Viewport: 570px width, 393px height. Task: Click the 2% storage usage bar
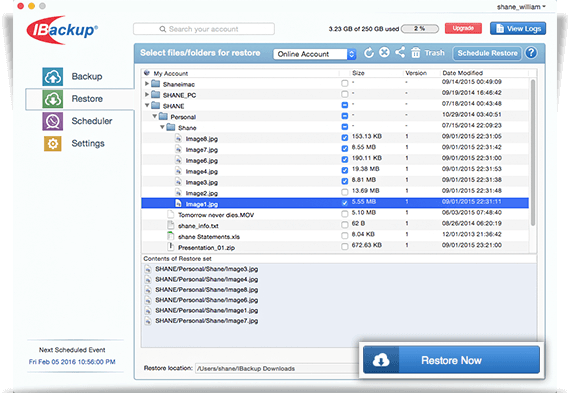tap(420, 28)
